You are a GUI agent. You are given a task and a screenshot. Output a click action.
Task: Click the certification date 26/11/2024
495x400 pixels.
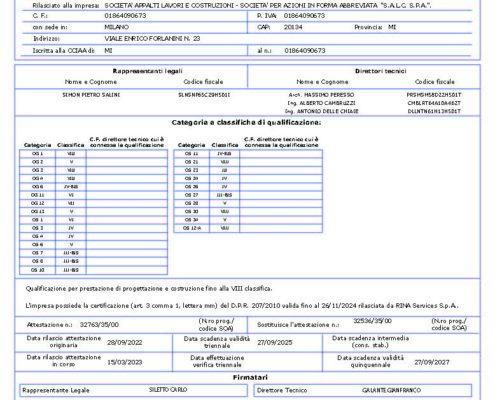(339, 305)
